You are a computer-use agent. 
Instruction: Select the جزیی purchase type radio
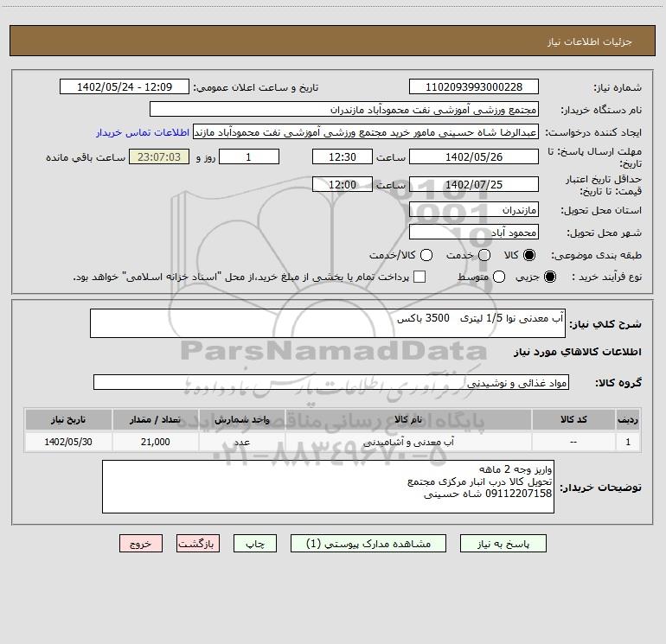[550, 277]
